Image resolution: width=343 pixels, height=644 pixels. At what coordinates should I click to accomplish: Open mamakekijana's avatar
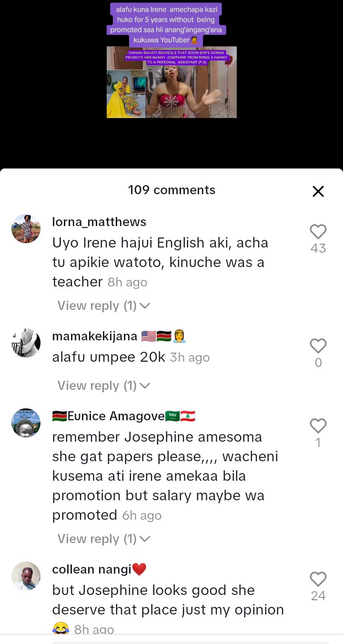[x=26, y=343]
